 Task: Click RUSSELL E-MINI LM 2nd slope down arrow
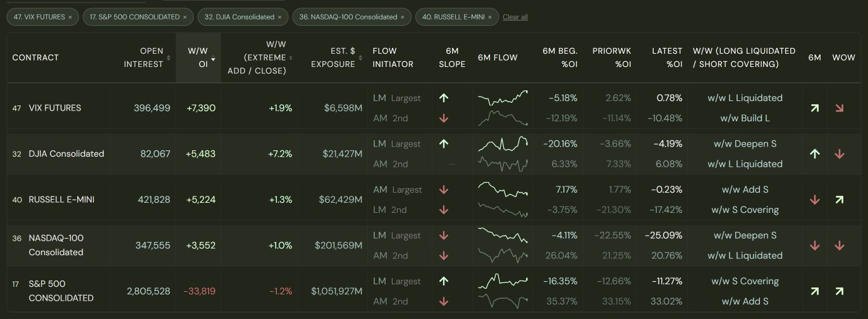point(444,210)
